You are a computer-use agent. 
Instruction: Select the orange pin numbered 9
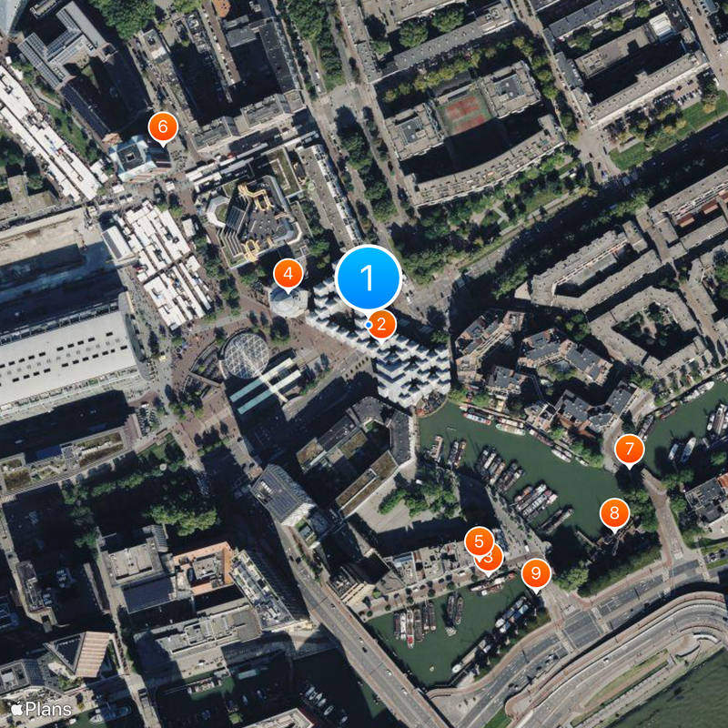pyautogui.click(x=536, y=574)
